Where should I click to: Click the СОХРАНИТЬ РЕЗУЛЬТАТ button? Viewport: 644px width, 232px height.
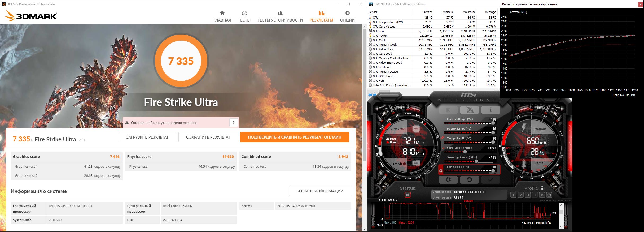click(x=208, y=137)
